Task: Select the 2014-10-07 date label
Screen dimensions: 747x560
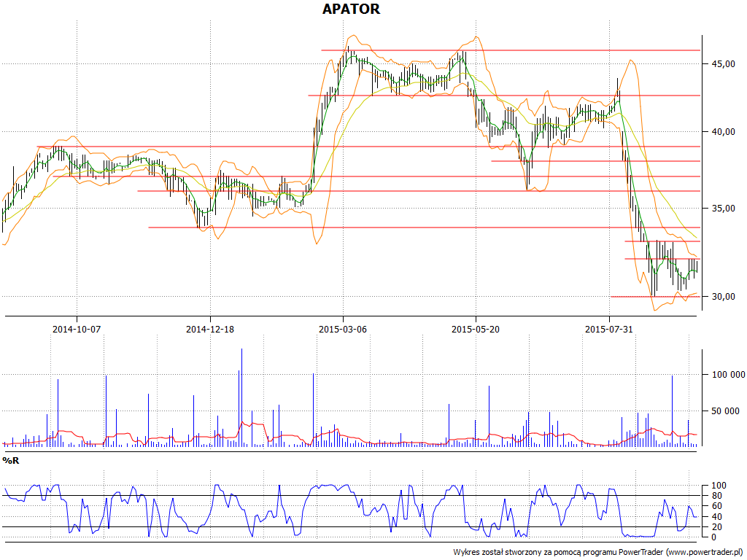Action: coord(77,329)
